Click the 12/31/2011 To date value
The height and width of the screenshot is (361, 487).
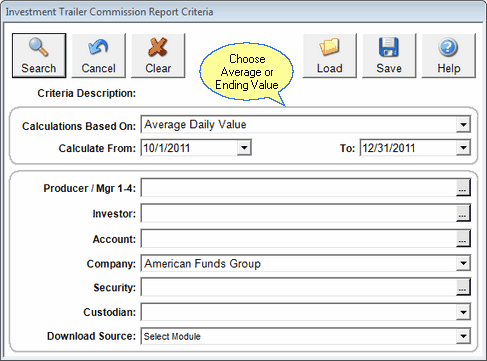point(389,148)
